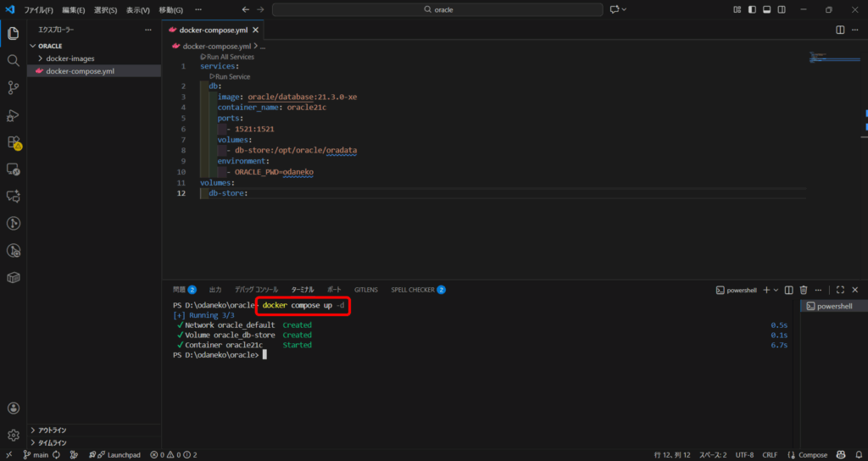Click the oracle search box in title bar
Viewport: 868px width, 461px height.
pyautogui.click(x=437, y=9)
